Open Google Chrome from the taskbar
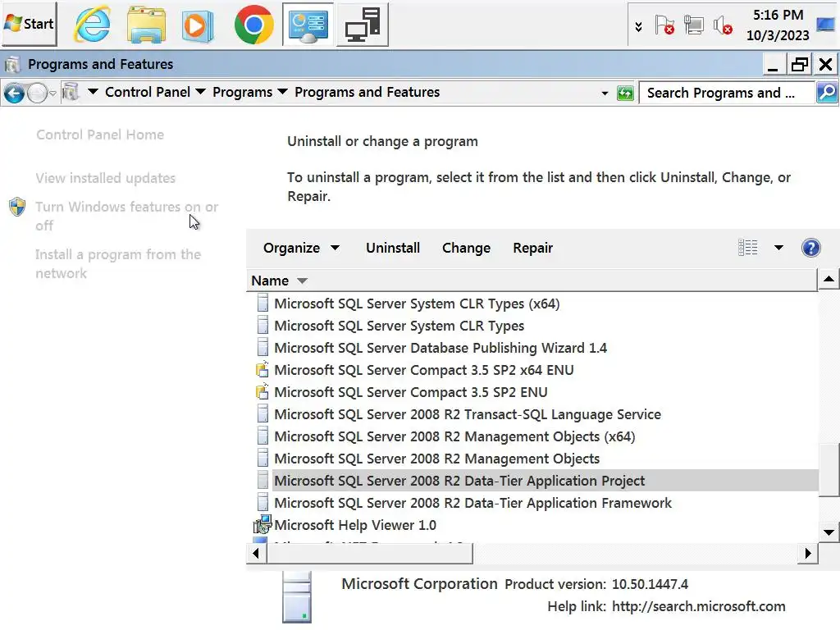840x630 pixels. (254, 25)
